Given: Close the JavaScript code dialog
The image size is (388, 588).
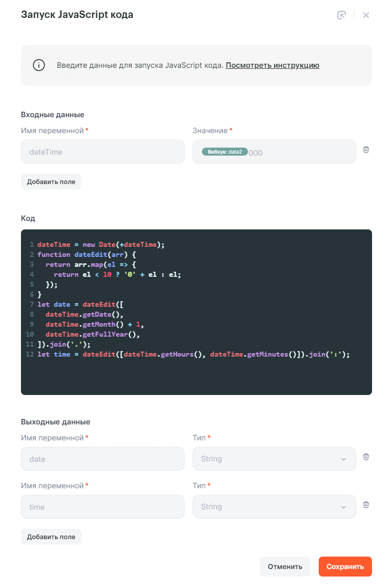Looking at the screenshot, I should [366, 15].
